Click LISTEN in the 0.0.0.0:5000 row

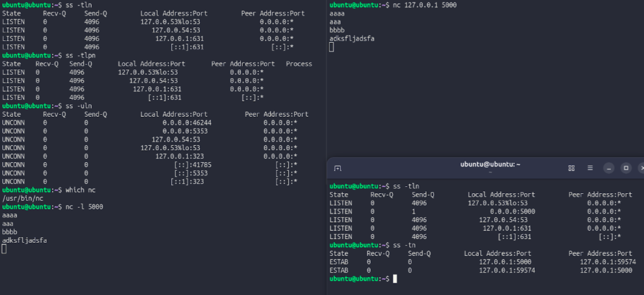(341, 212)
